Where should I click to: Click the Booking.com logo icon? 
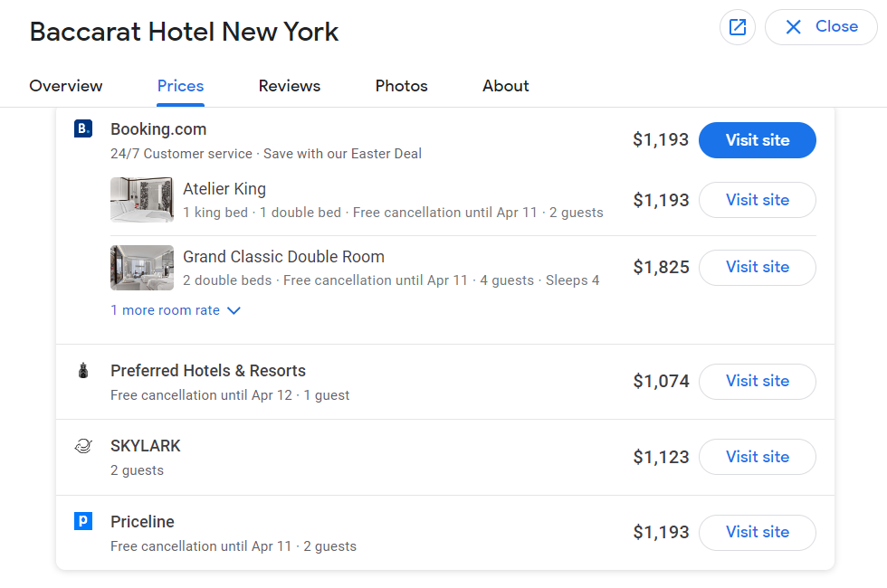(83, 128)
